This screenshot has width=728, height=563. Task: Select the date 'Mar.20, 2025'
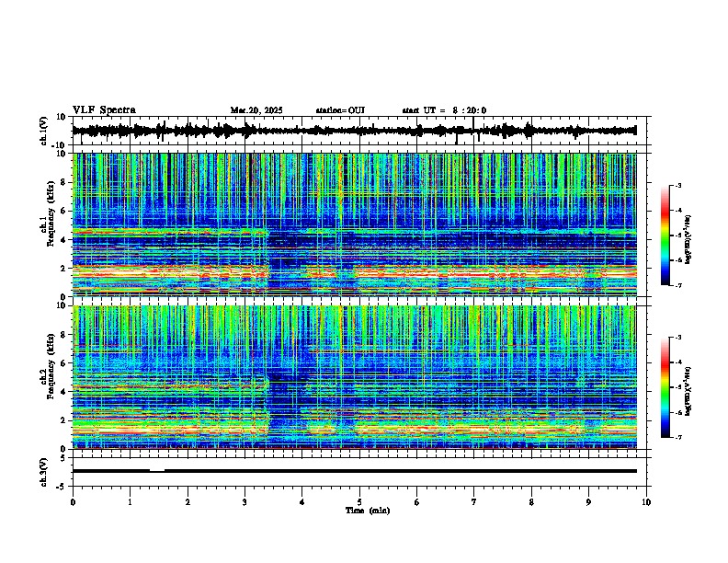(256, 110)
